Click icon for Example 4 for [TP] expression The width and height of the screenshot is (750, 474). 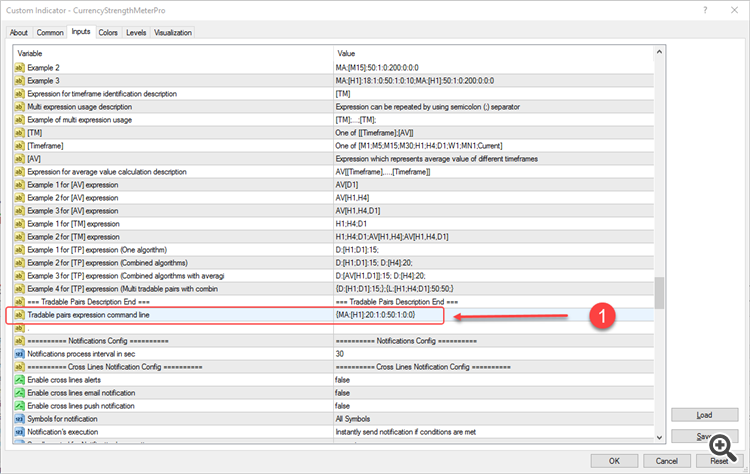coord(19,289)
